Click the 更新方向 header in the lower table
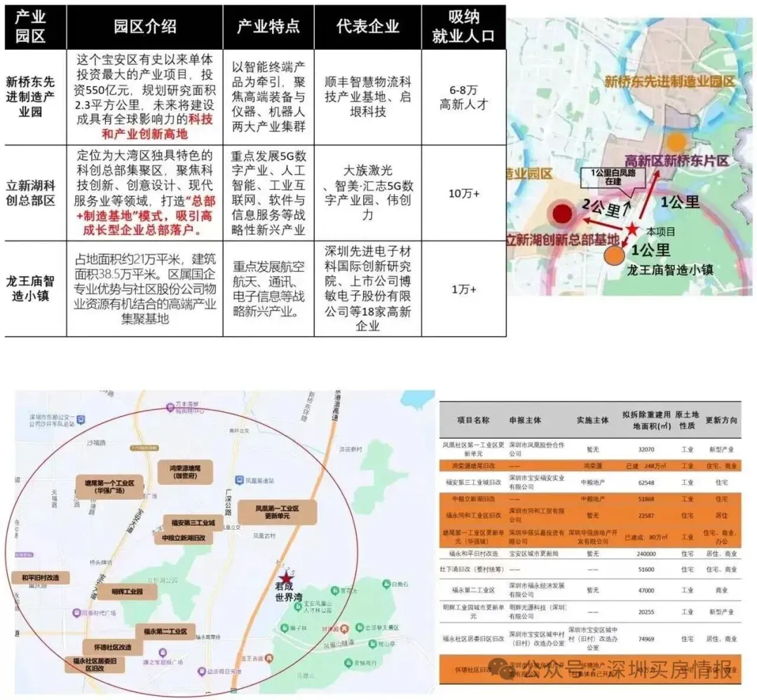This screenshot has width=757, height=700. [x=721, y=420]
